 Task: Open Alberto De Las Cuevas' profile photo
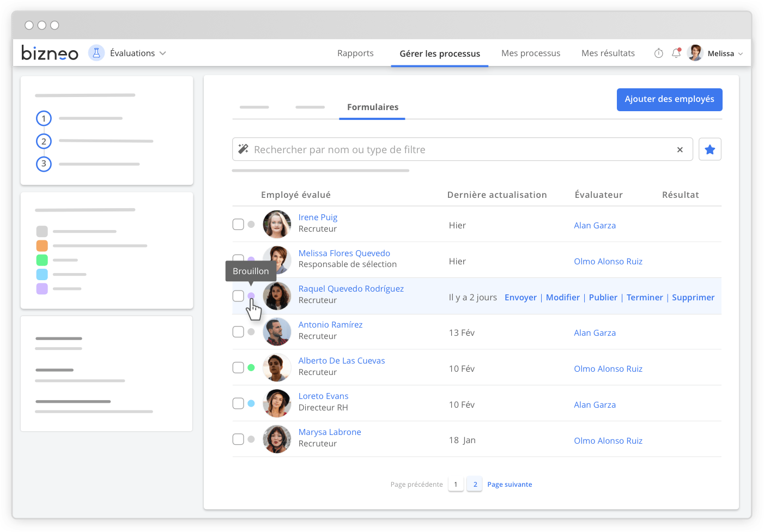pos(277,367)
